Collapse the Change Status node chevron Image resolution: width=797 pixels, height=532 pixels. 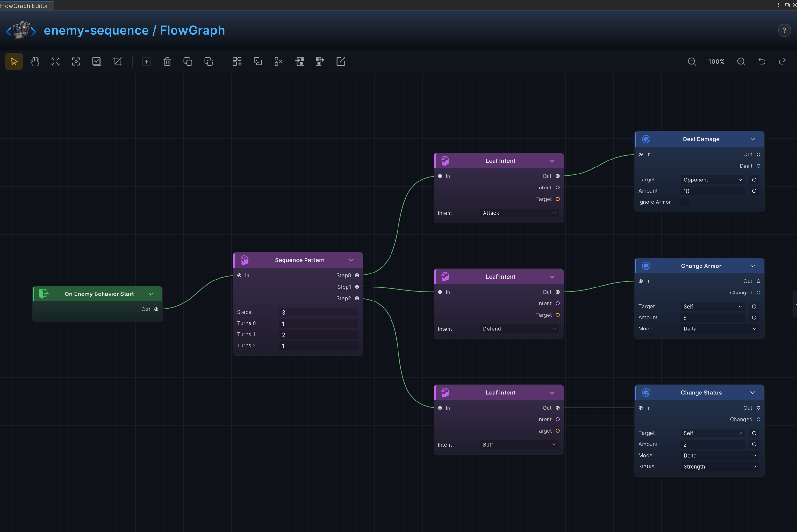(x=752, y=393)
